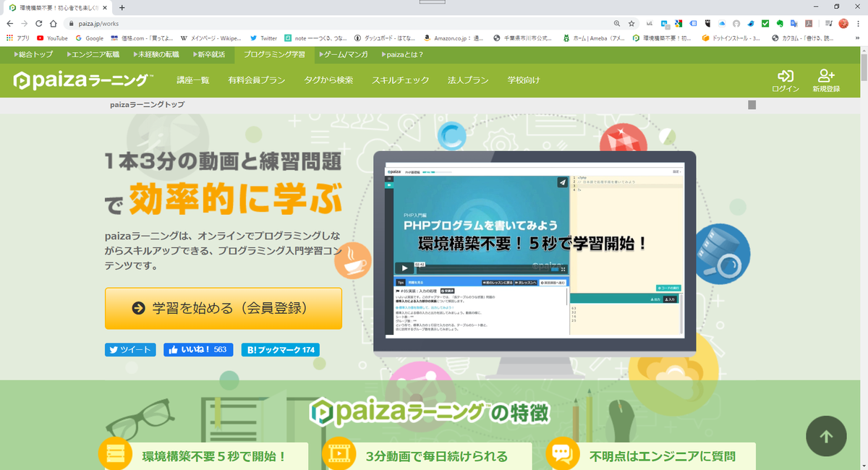Viewport: 868px width, 470px height.
Task: Open the browser home page icon
Action: [54, 23]
